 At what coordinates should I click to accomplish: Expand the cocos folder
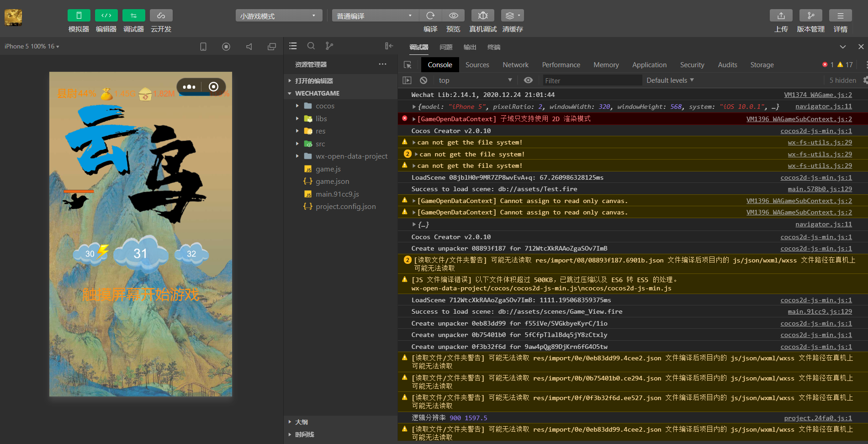[325, 106]
